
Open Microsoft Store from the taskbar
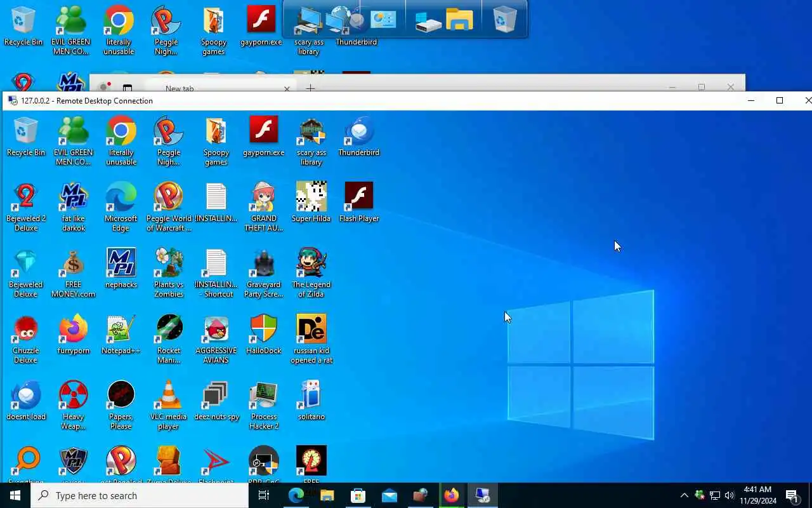coord(358,495)
